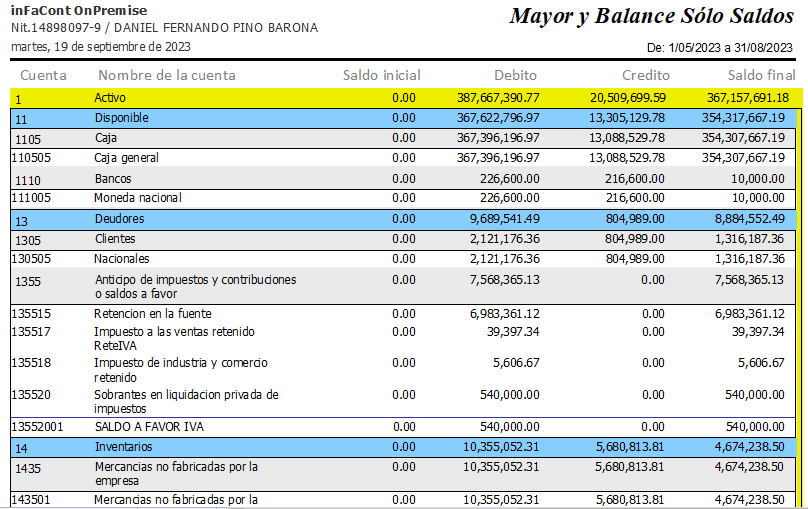Screen dimensions: 808x509
Task: Select the 'inFaCont OnPremise' header text
Action: 79,10
